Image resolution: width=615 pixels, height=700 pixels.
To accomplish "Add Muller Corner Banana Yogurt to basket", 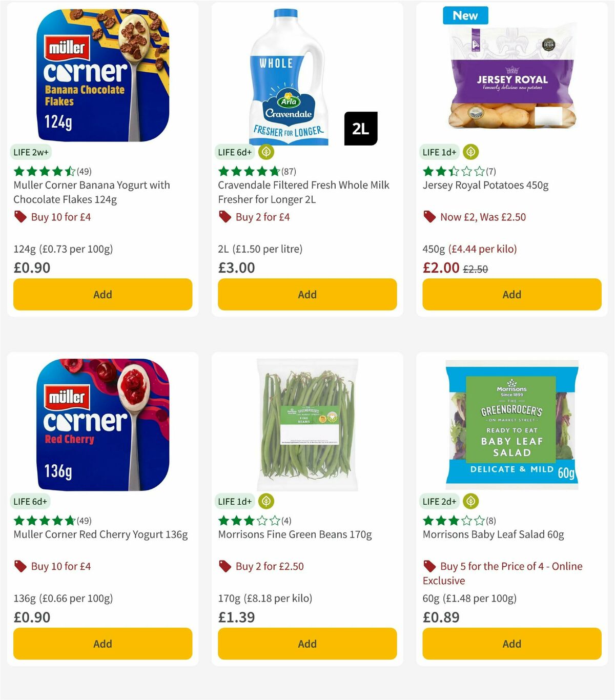I will pyautogui.click(x=102, y=294).
